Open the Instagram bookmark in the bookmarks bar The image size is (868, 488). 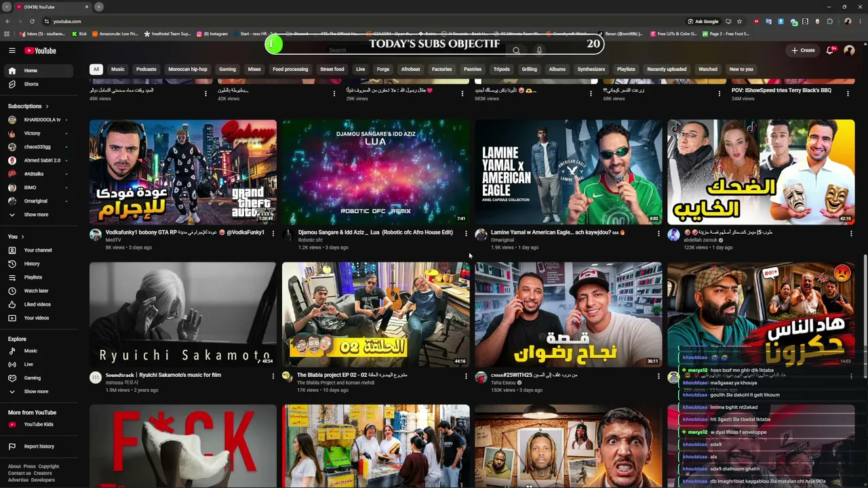tap(212, 34)
